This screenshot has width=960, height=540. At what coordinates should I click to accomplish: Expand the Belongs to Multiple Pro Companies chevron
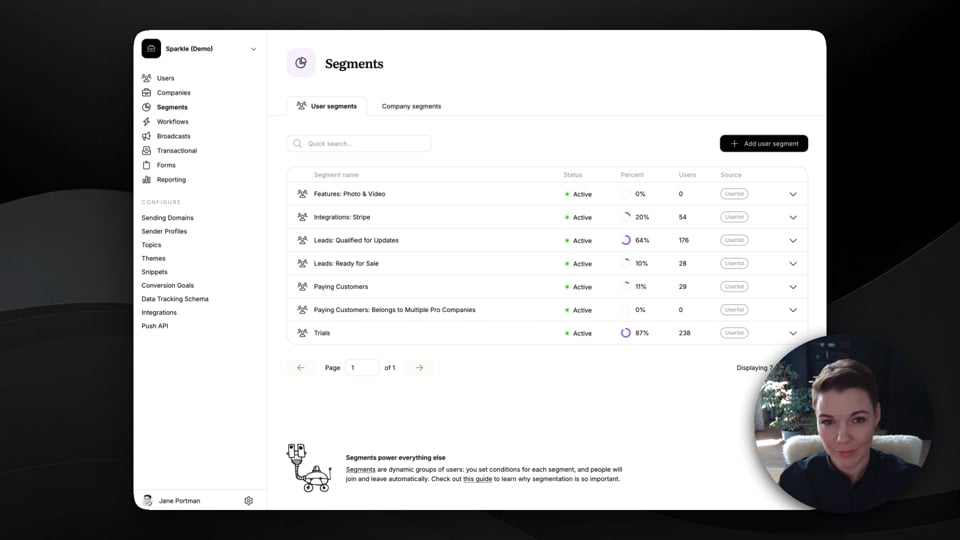(793, 310)
